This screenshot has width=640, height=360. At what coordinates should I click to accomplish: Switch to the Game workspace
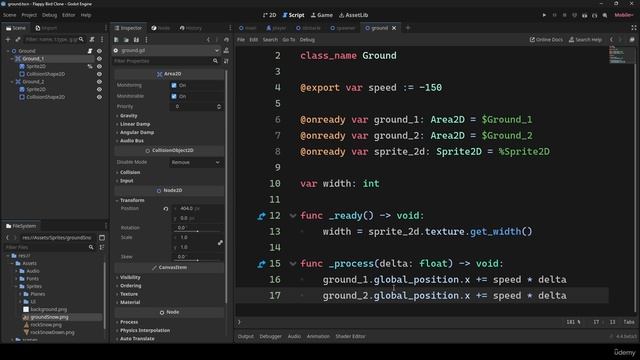(x=322, y=15)
